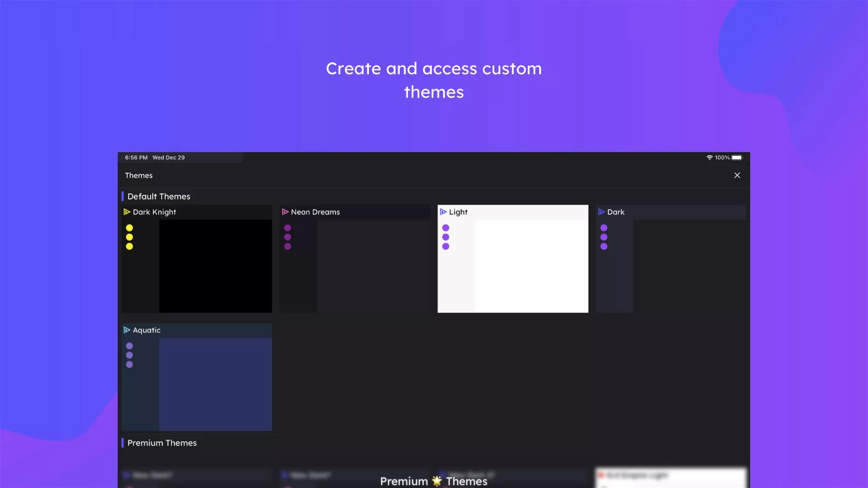The image size is (868, 488).
Task: Click the top yellow dot in Dark Knight
Action: (x=129, y=228)
